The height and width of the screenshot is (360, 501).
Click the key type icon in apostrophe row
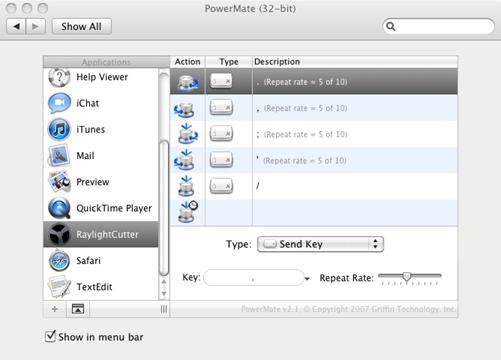tap(221, 160)
